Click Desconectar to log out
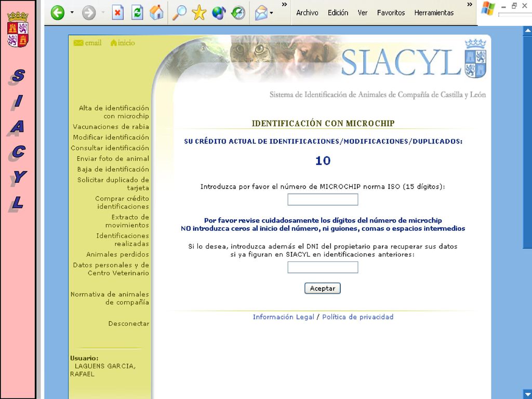 tap(129, 323)
